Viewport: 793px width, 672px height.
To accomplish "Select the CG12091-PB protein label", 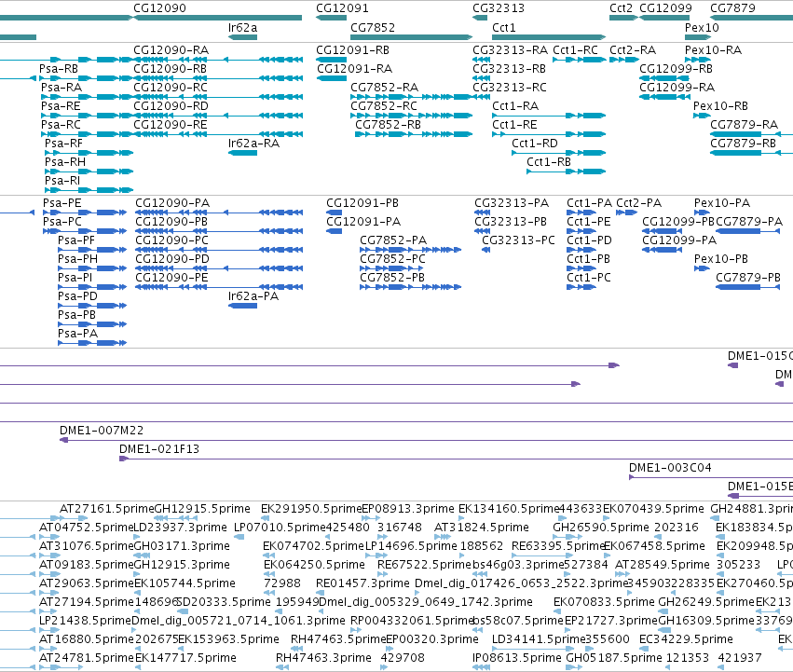I will tap(362, 203).
